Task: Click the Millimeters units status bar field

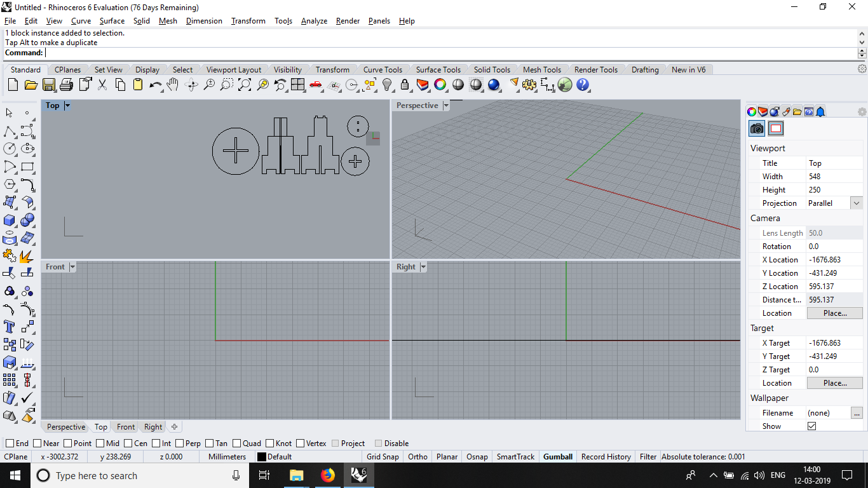Action: click(x=227, y=457)
